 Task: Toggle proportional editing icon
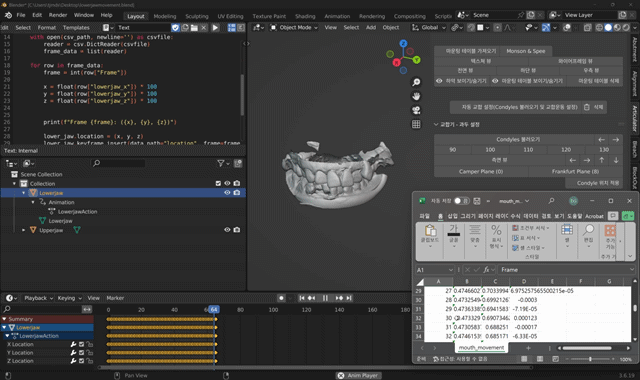click(x=497, y=28)
